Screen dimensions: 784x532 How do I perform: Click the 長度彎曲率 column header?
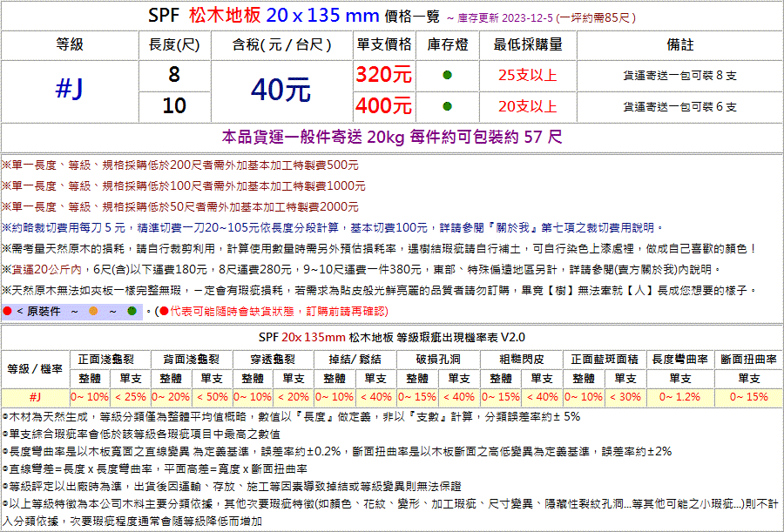pos(680,359)
